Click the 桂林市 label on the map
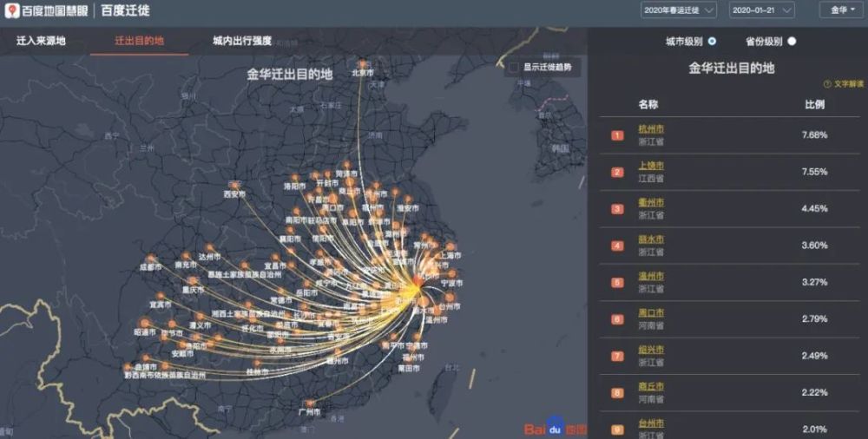Screen dimensions: 868x439 258,372
